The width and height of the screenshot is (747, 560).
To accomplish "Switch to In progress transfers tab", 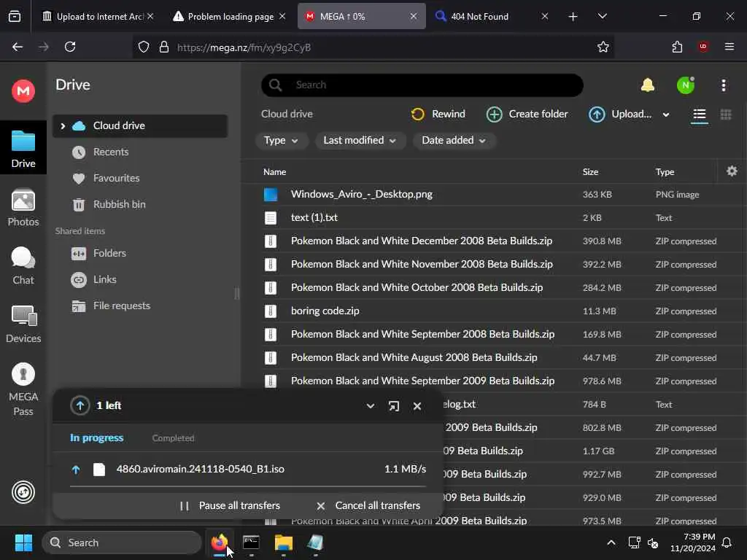I will point(97,437).
